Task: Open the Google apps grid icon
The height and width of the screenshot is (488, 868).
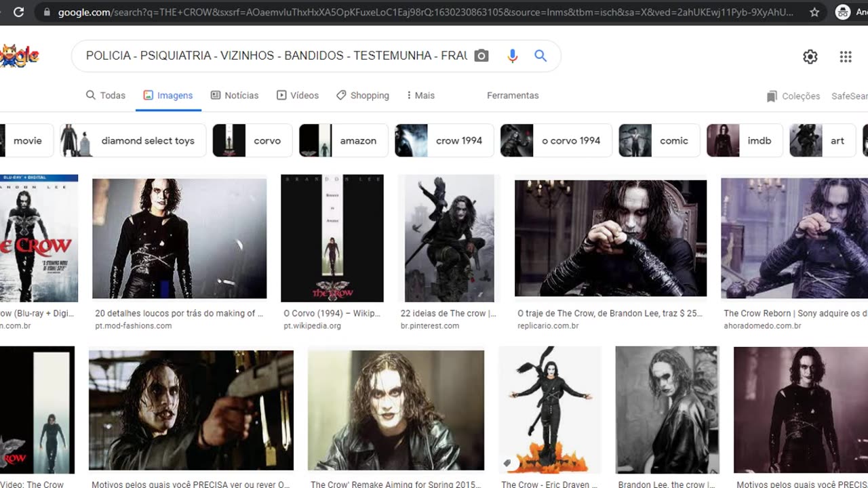Action: click(846, 57)
